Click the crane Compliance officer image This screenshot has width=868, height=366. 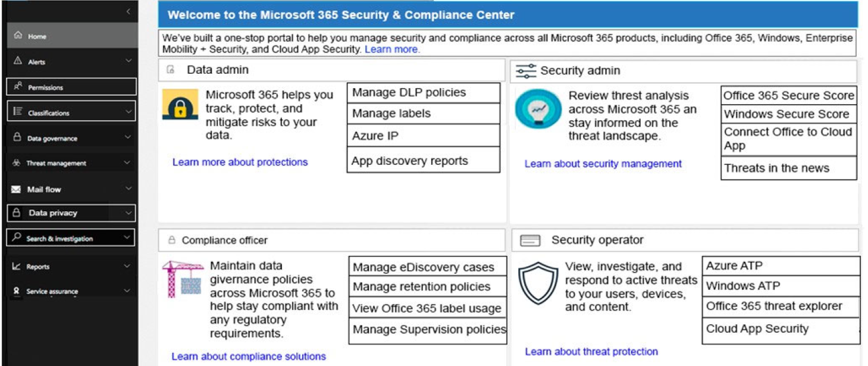pyautogui.click(x=182, y=279)
